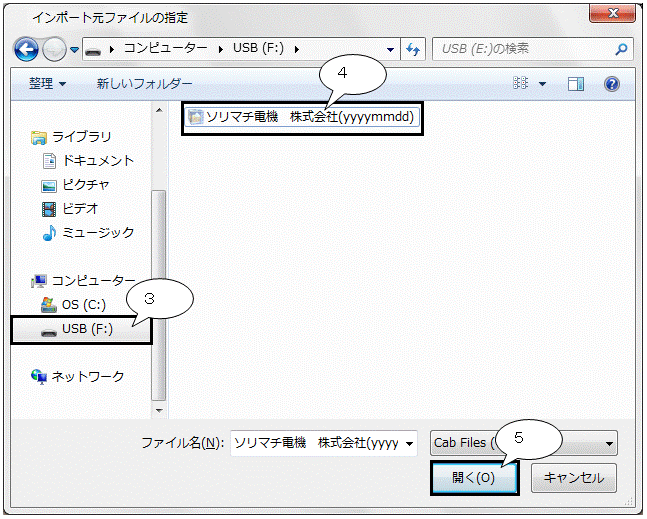This screenshot has height=519, width=647.
Task: Click the ピクチャ picture icon
Action: 49,186
